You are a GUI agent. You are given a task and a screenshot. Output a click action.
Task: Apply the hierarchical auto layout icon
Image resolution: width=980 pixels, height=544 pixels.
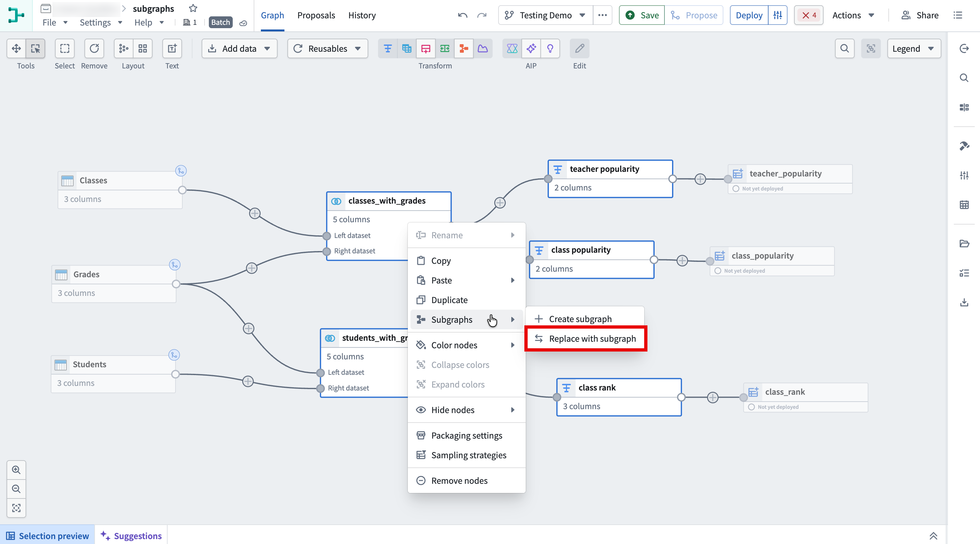click(124, 48)
